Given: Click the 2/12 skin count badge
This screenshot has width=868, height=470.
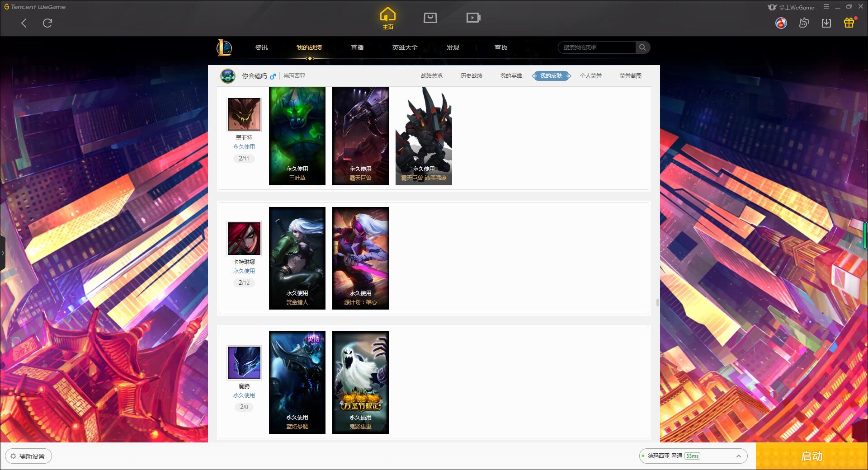Looking at the screenshot, I should tap(244, 283).
